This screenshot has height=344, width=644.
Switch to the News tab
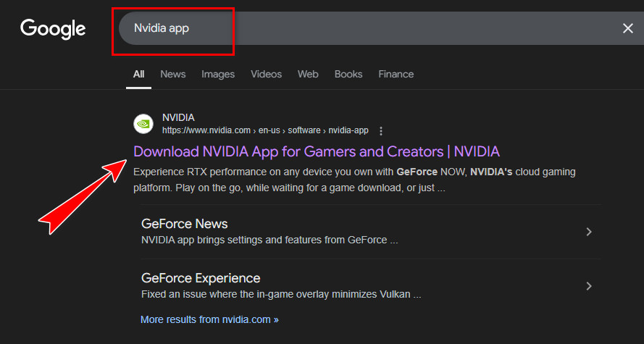tap(172, 74)
